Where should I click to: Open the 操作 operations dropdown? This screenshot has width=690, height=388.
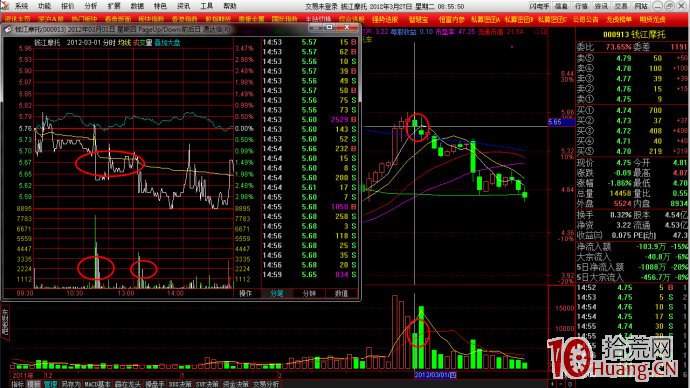point(245,293)
